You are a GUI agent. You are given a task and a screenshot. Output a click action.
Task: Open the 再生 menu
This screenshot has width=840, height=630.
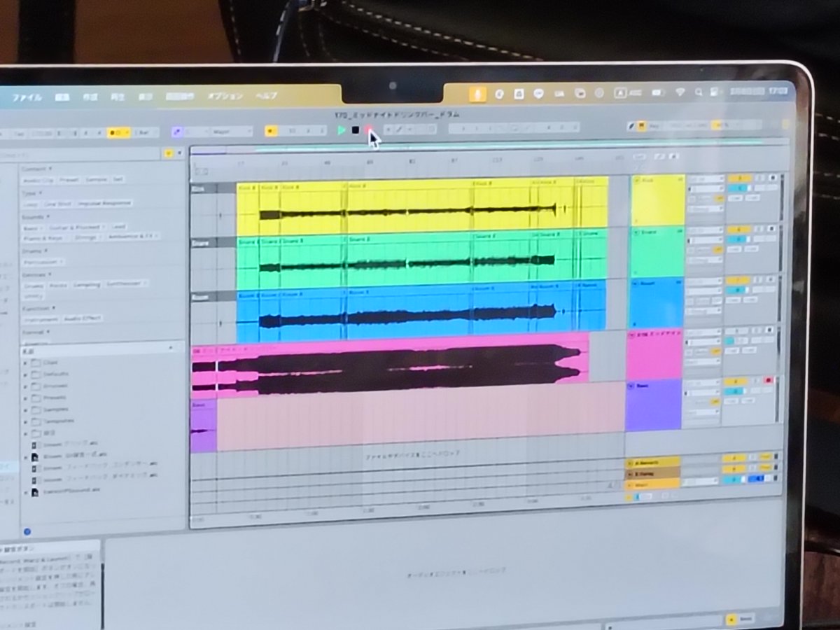pos(118,97)
